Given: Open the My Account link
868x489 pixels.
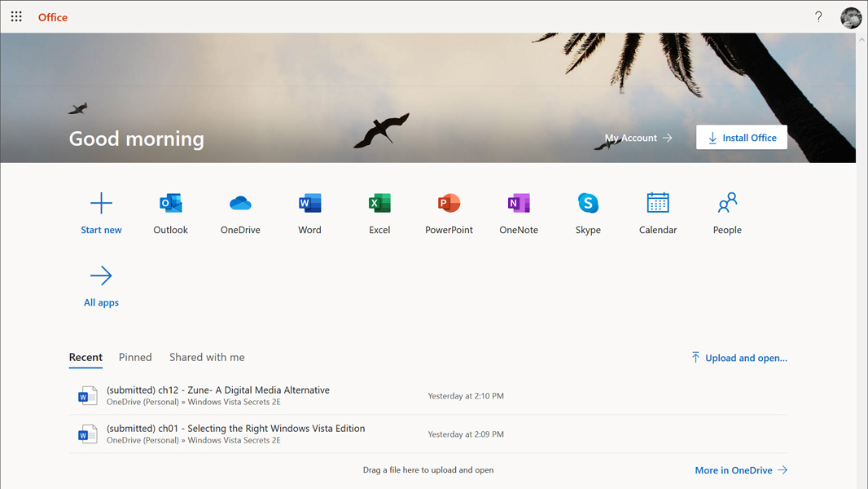Looking at the screenshot, I should point(638,138).
